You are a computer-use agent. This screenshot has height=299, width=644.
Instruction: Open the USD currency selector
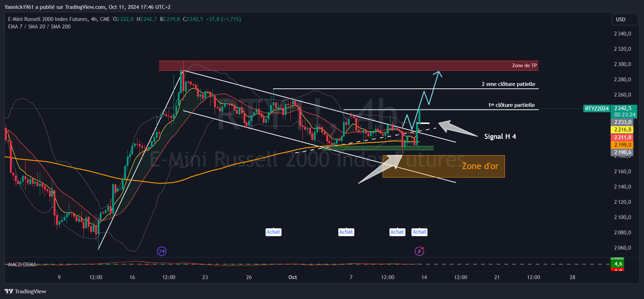624,20
